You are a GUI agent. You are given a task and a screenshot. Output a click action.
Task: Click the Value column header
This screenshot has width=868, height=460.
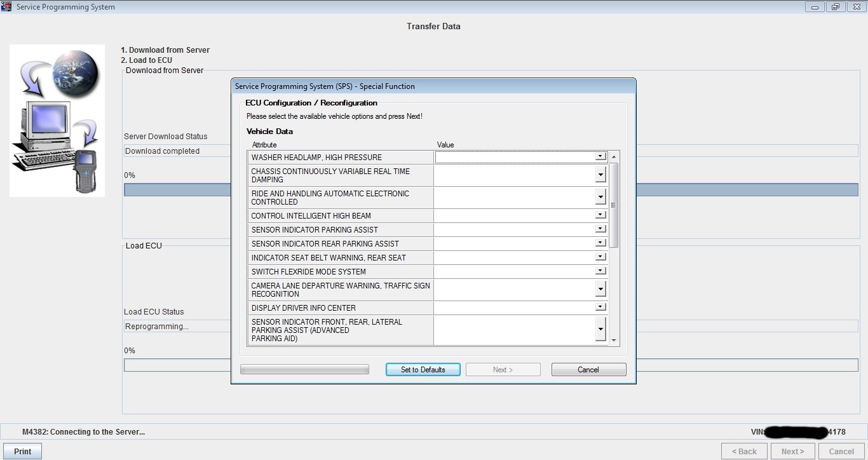coord(445,145)
